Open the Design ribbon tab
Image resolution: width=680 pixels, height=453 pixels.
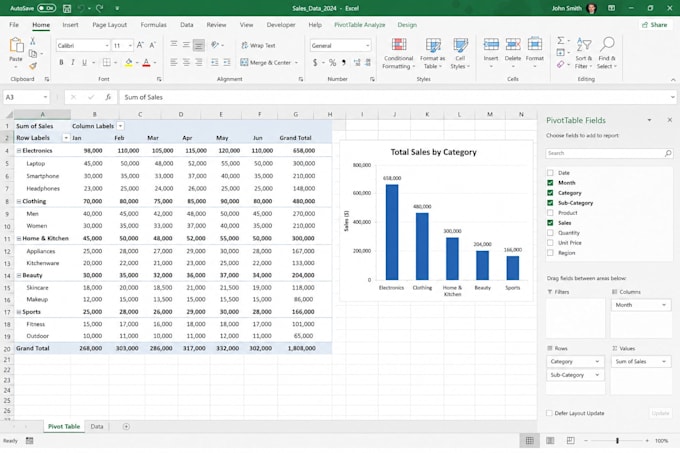[x=407, y=25]
